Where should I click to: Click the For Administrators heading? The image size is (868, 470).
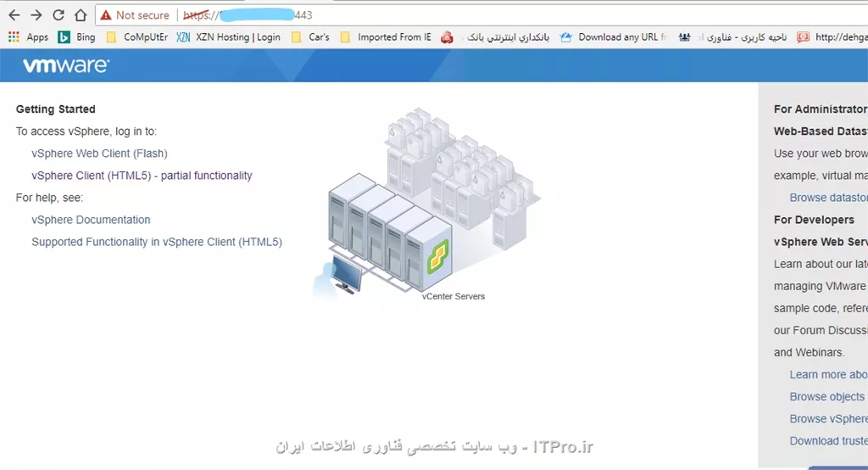821,109
